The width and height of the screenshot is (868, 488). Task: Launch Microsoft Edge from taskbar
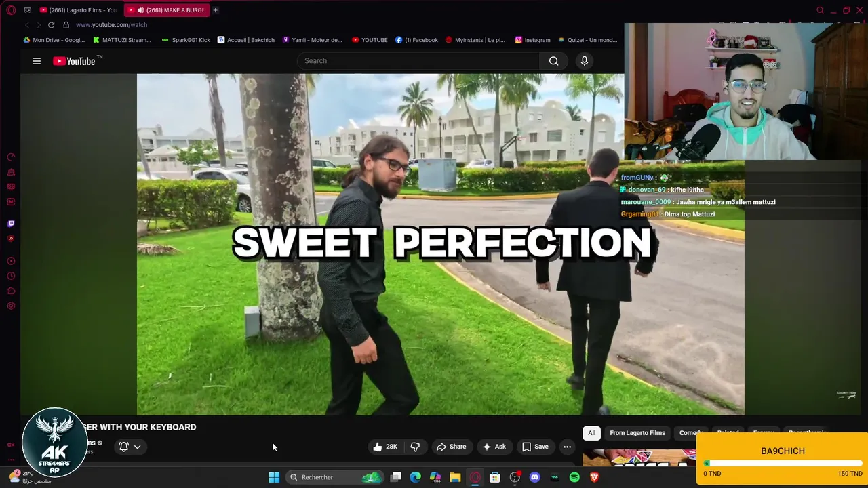pyautogui.click(x=416, y=477)
